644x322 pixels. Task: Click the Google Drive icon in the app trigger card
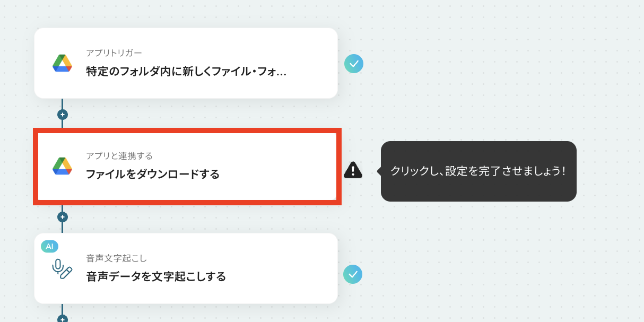[x=62, y=63]
